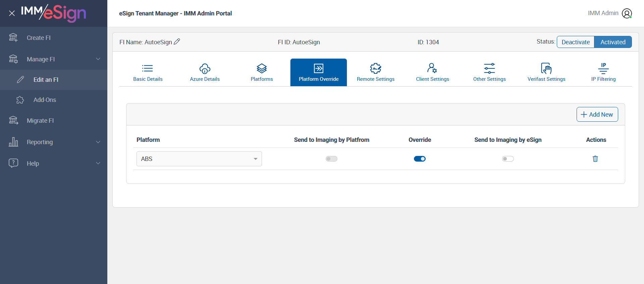The width and height of the screenshot is (644, 284).
Task: Click the Send to Imaging by eSign header
Action: tap(508, 140)
